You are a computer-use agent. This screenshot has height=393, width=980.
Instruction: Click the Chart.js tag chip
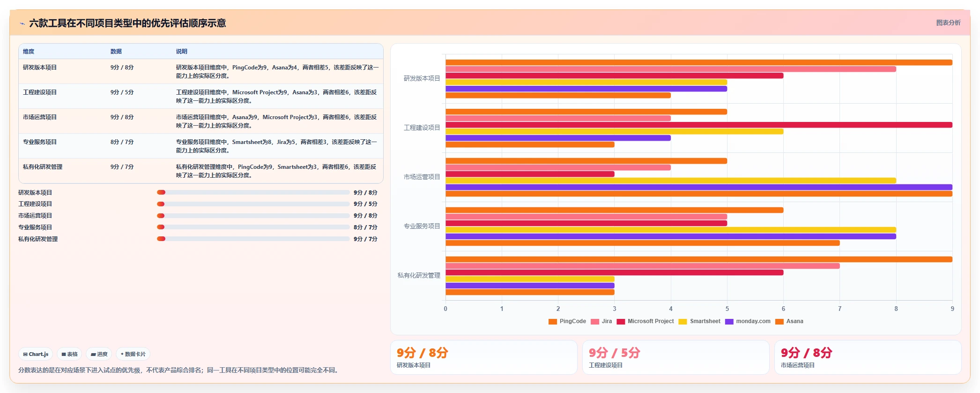[x=36, y=354]
